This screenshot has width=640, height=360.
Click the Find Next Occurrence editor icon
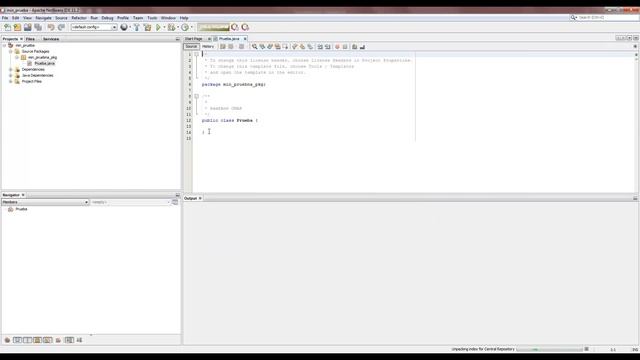[x=270, y=47]
